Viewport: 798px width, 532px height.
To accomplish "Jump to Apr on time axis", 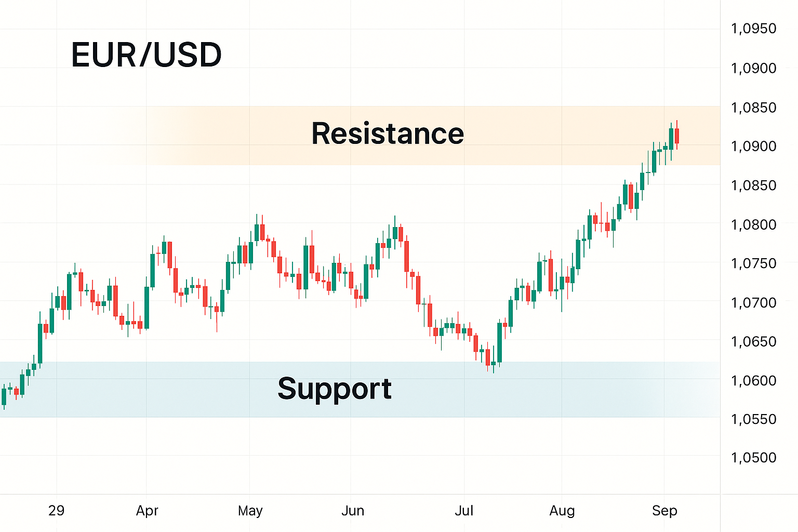I will [147, 511].
